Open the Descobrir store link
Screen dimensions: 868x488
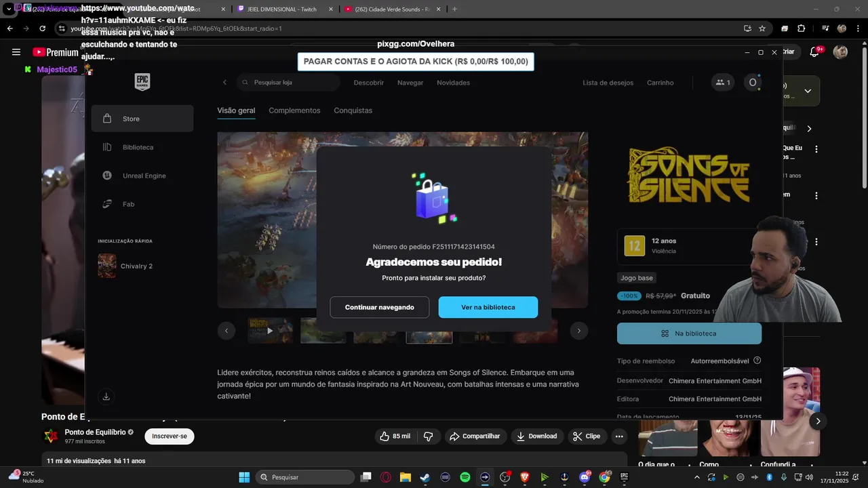coord(369,83)
